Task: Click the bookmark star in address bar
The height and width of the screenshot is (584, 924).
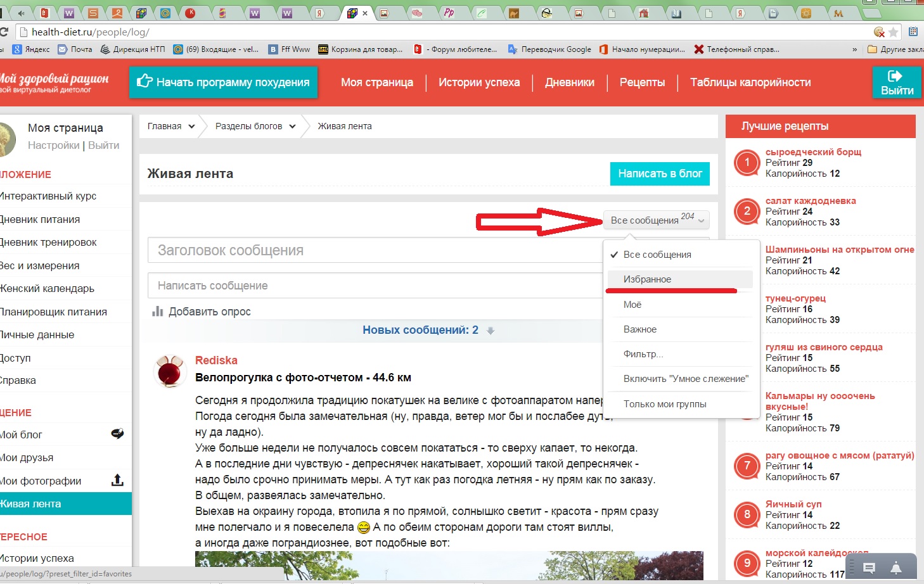Action: [894, 32]
